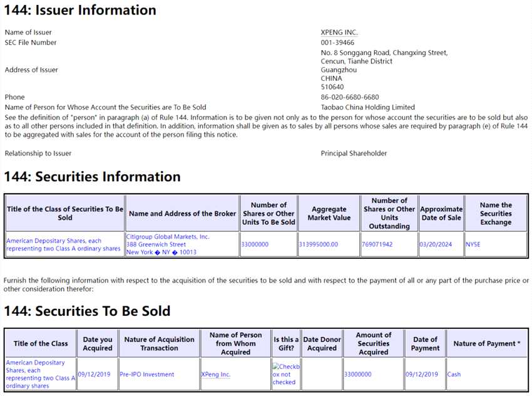This screenshot has width=532, height=396.
Task: Select the Pre-IPO Investment entry
Action: pyautogui.click(x=147, y=375)
